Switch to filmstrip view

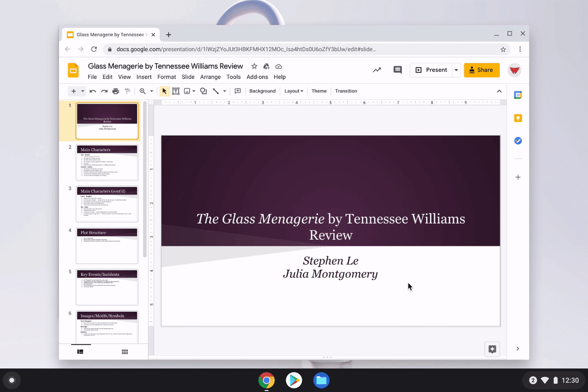click(x=80, y=351)
